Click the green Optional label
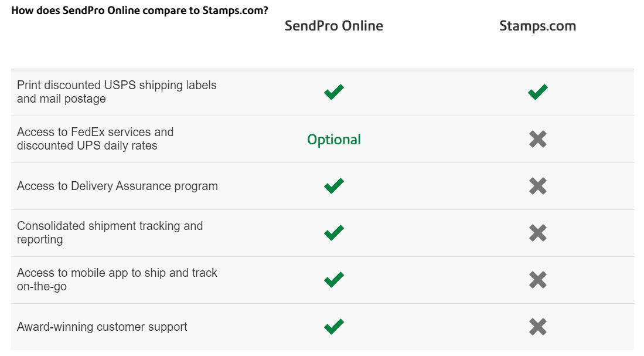This screenshot has width=644, height=356. (x=334, y=140)
